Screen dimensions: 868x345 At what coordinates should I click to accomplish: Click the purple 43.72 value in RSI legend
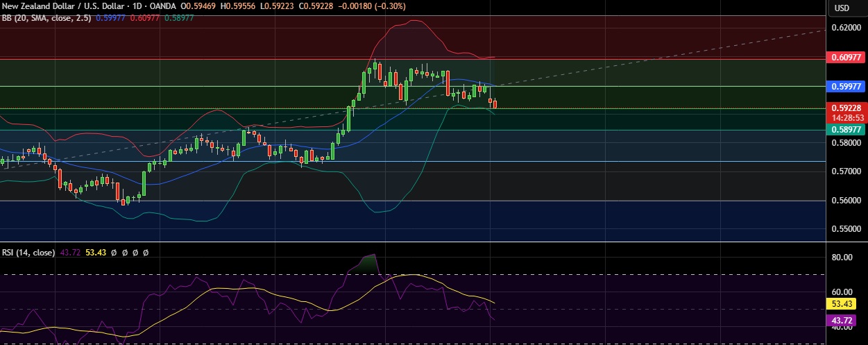[x=70, y=253]
